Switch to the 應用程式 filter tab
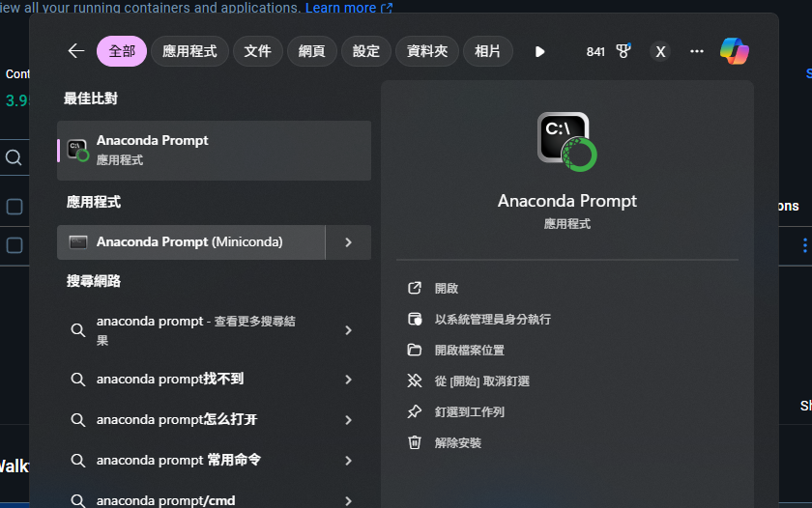This screenshot has height=508, width=812. (x=189, y=51)
